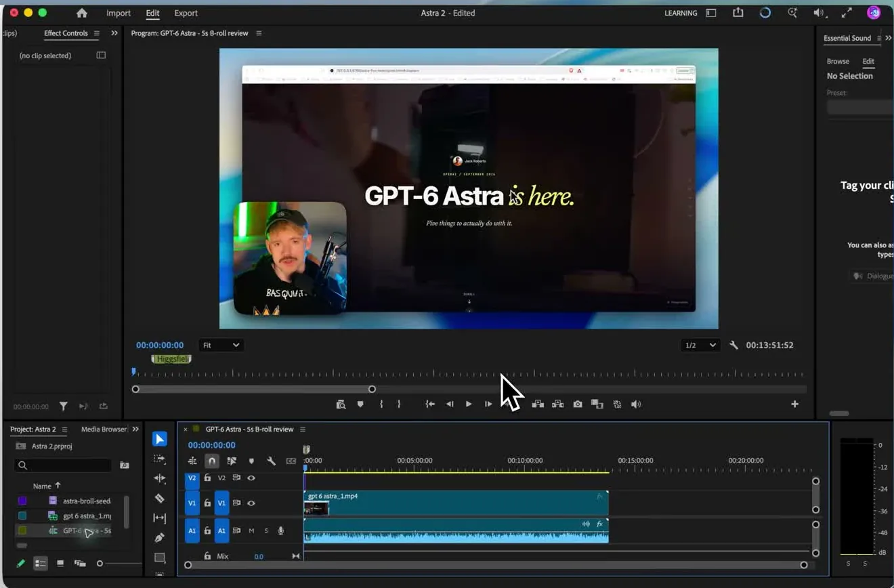Image resolution: width=894 pixels, height=588 pixels.
Task: Export a frame with the camera icon
Action: 578,404
